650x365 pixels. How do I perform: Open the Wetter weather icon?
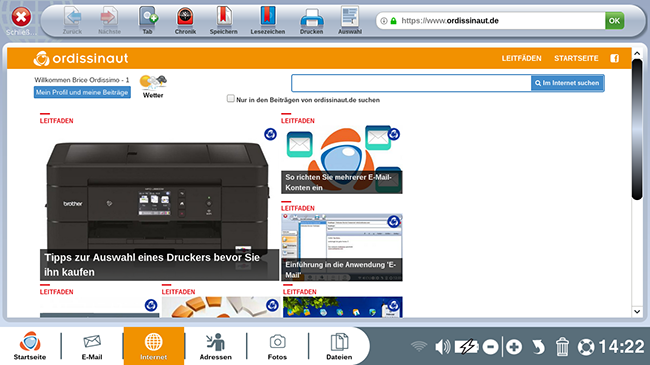coord(153,86)
